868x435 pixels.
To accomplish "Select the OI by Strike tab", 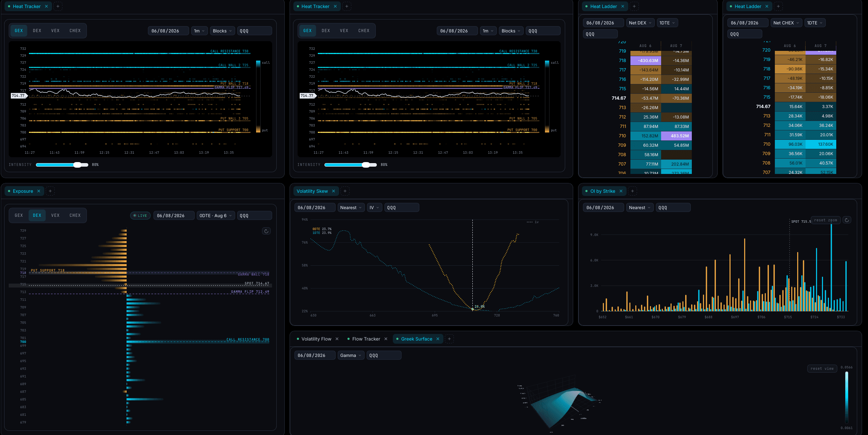I will [603, 191].
